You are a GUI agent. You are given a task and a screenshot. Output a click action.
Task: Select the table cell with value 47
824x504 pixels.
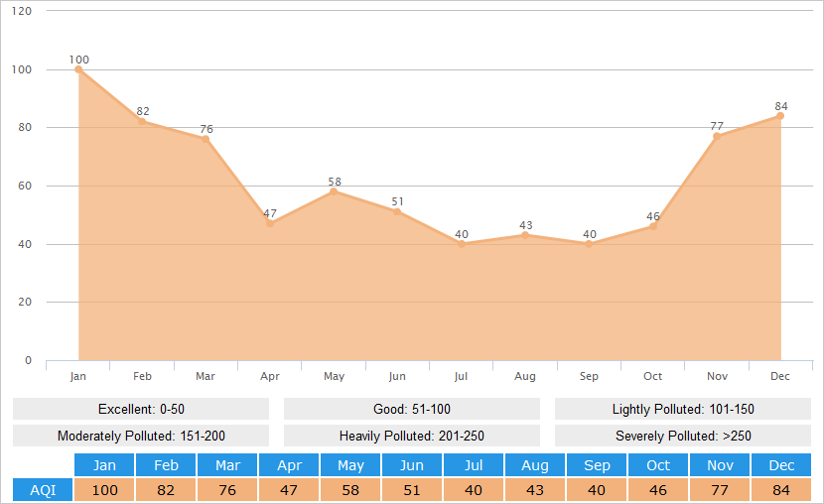pos(289,490)
